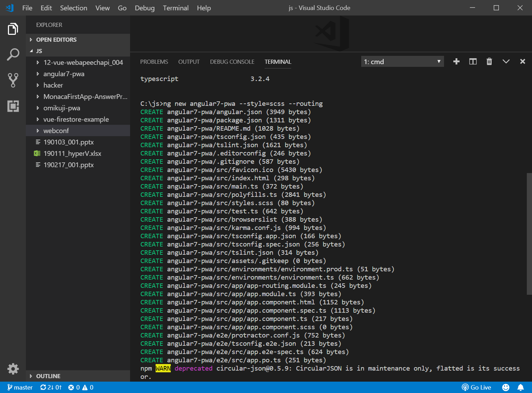The image size is (532, 393).
Task: Split the terminal panel
Action: tap(473, 62)
